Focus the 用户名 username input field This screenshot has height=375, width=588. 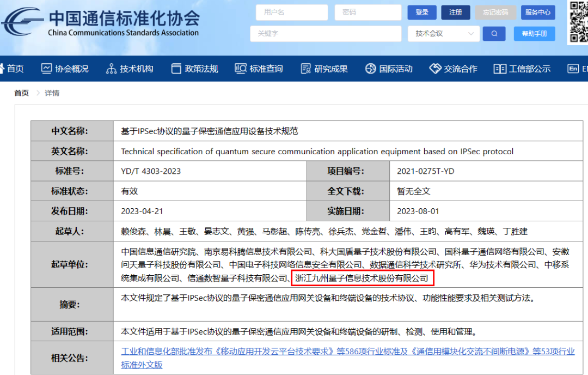(291, 13)
